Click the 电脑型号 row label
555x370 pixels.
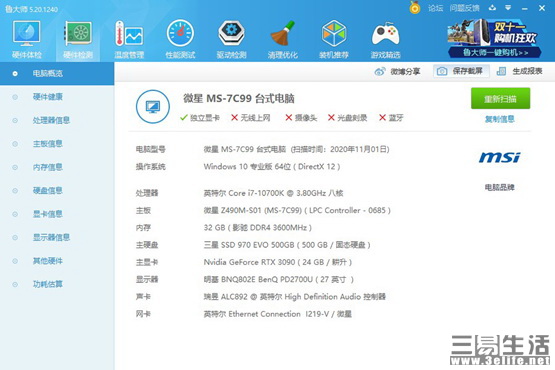[x=150, y=149]
